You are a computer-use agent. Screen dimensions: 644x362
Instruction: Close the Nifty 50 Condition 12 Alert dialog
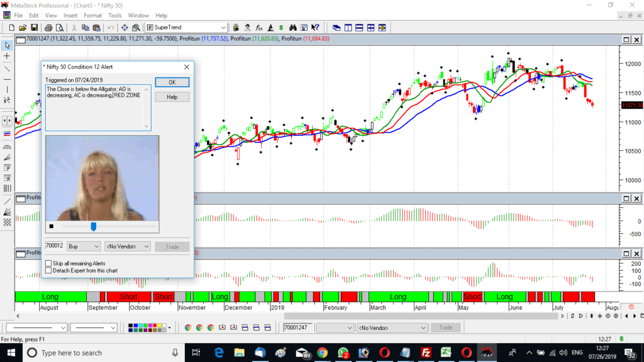[x=186, y=67]
